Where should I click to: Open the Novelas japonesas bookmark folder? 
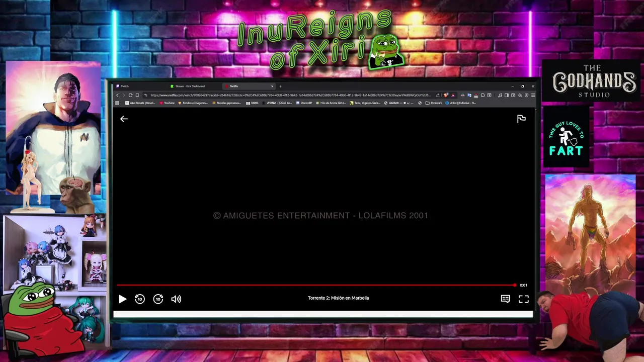(226, 103)
